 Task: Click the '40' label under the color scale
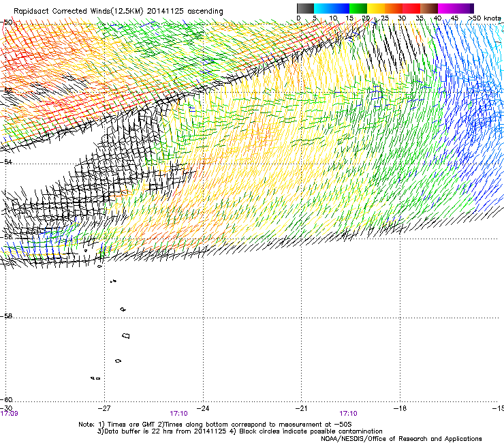tap(437, 18)
